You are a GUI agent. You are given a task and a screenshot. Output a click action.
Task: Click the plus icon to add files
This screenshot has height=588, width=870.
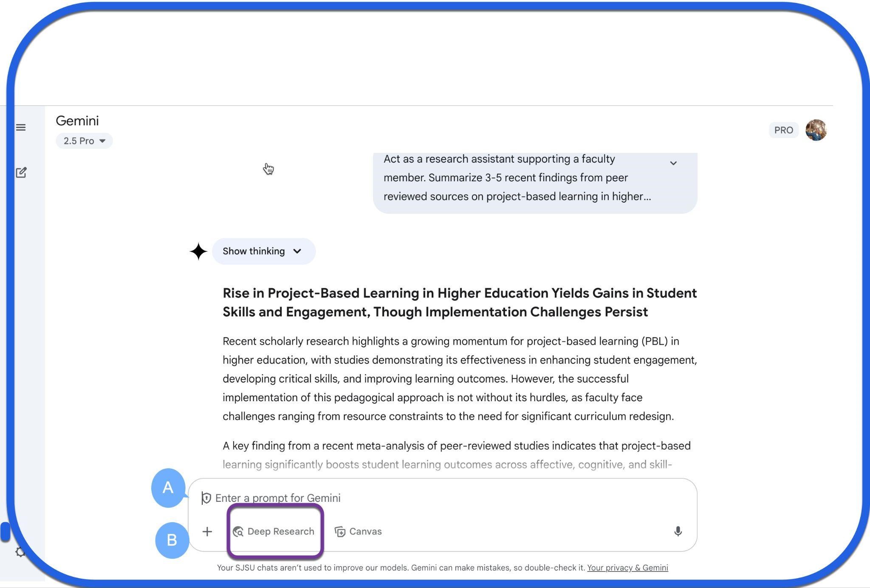[207, 532]
